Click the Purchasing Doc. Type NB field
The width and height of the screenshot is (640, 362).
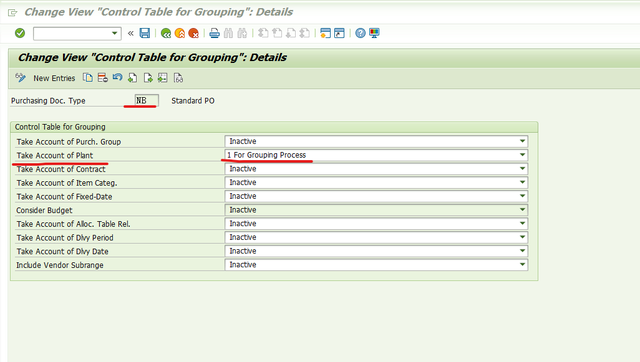(147, 100)
